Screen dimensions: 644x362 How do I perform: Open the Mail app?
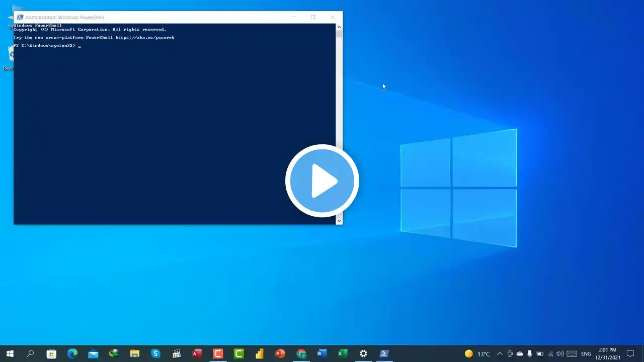pos(93,353)
